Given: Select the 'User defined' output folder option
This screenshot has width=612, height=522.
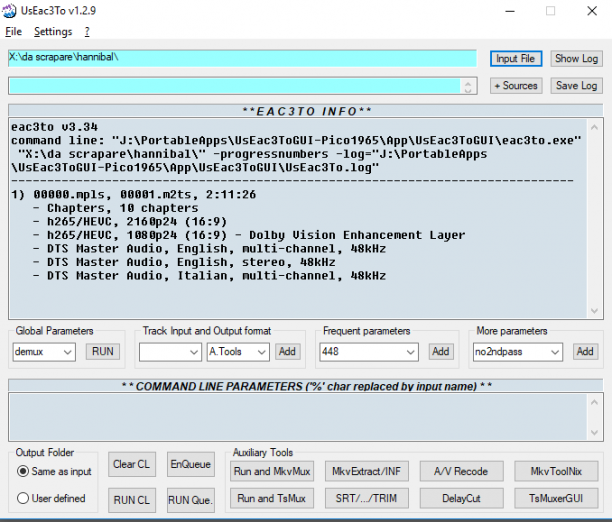Looking at the screenshot, I should (51, 499).
